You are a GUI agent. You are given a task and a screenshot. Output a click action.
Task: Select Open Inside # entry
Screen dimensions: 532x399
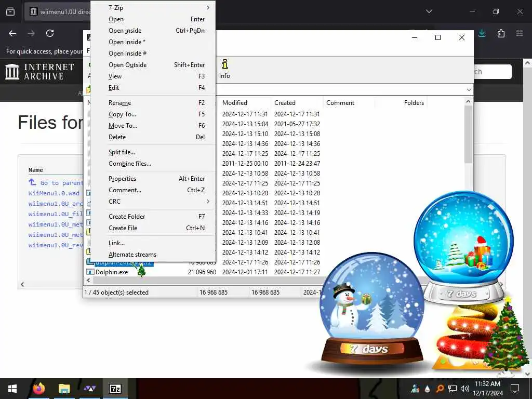[153, 54]
